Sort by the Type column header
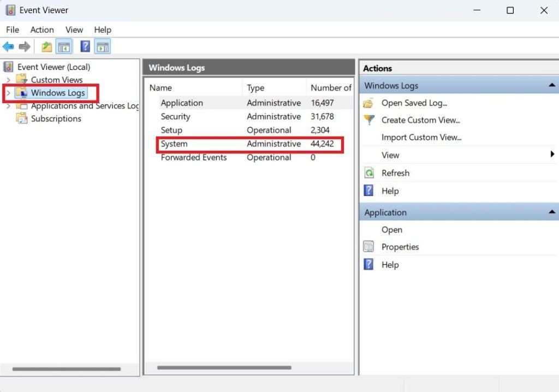Image resolution: width=559 pixels, height=392 pixels. pyautogui.click(x=274, y=88)
